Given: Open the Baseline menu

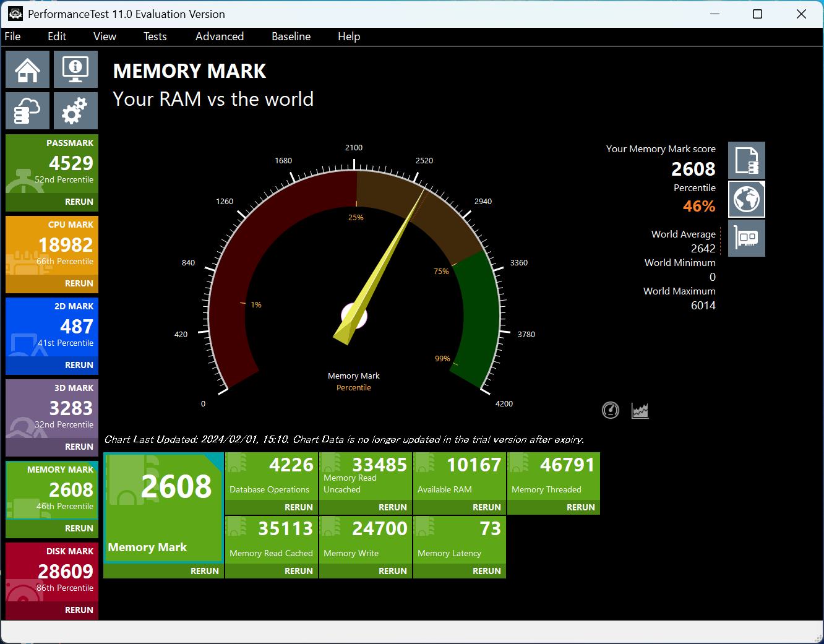Looking at the screenshot, I should click(291, 36).
